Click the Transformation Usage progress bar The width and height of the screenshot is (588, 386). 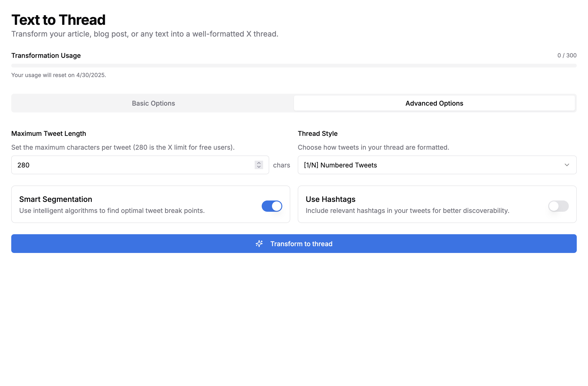(x=294, y=66)
